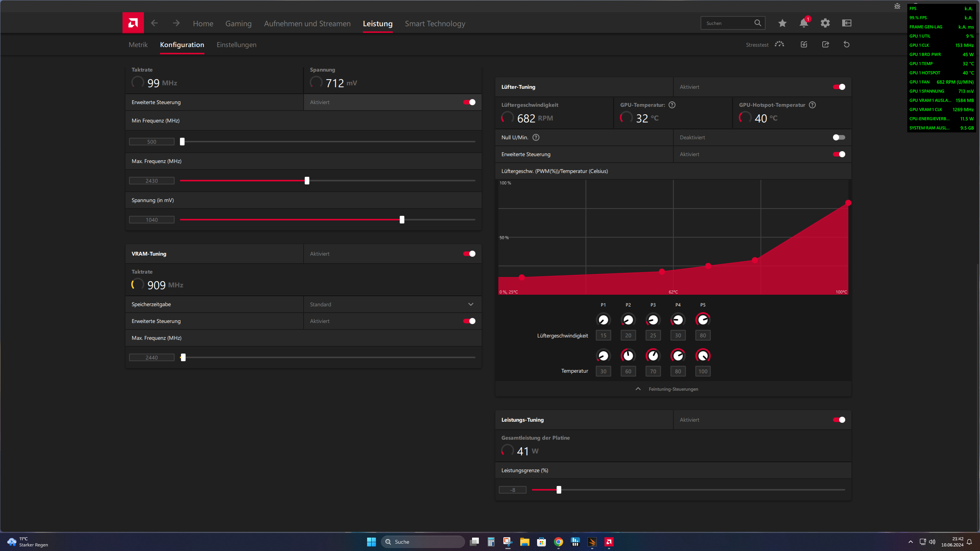This screenshot has height=551, width=980.
Task: Disable the Lüfter-Tuning toggle
Action: (839, 87)
